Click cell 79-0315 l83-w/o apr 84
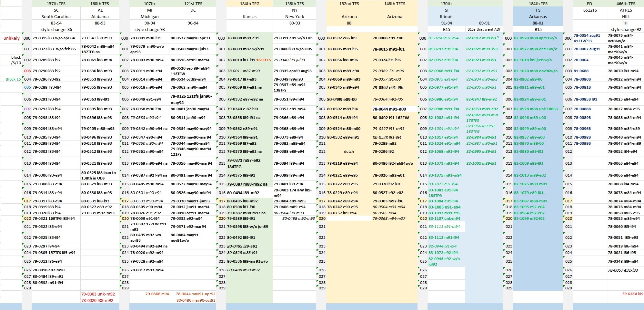This screenshot has width=644, height=310. tap(54, 38)
